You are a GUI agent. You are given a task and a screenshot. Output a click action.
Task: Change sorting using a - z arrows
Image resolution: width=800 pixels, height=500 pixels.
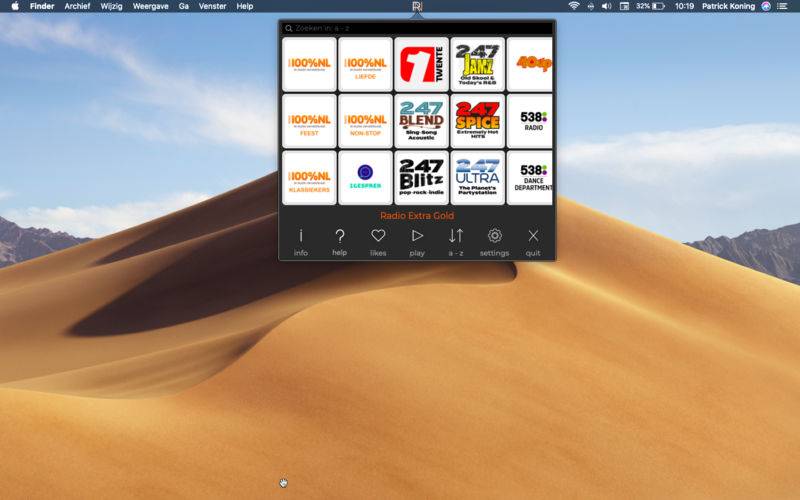pyautogui.click(x=456, y=242)
